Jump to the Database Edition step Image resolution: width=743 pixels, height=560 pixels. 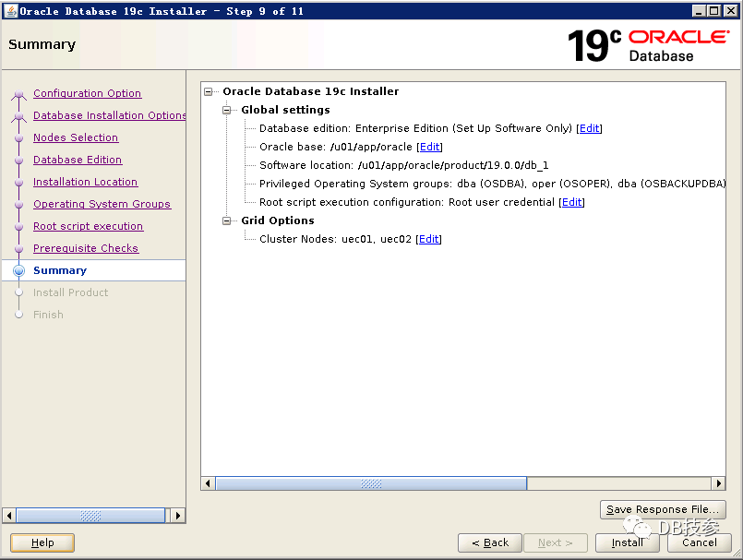click(78, 160)
